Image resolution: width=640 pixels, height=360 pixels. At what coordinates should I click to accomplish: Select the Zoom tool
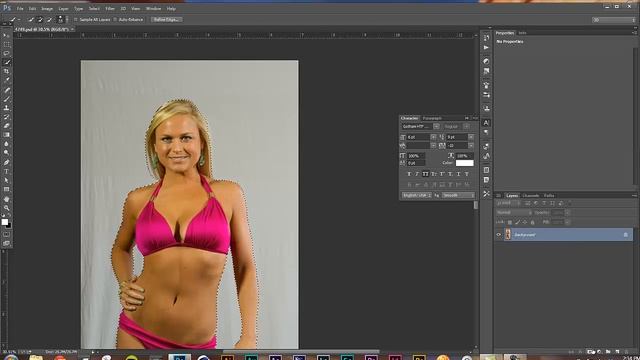point(7,208)
